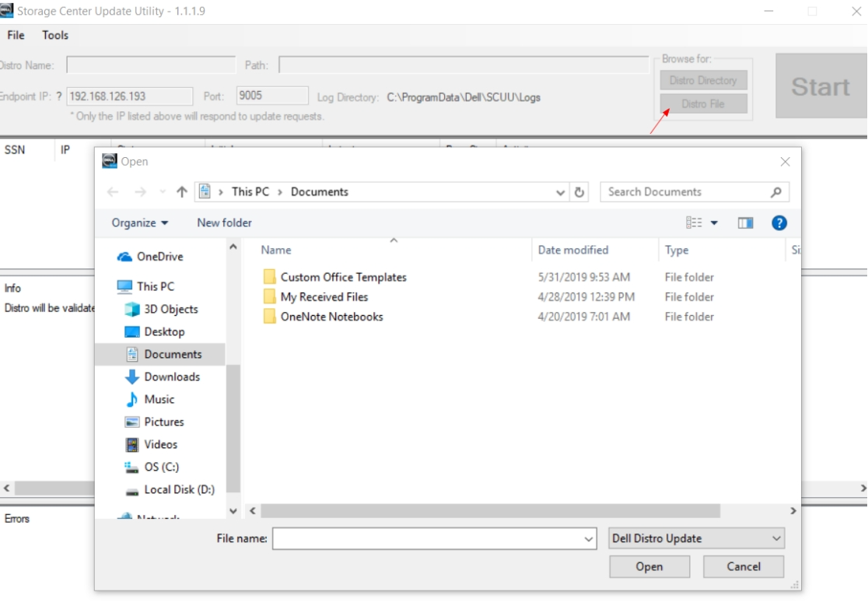Close the Open dialog with X
Screen dimensions: 868x606
(785, 162)
